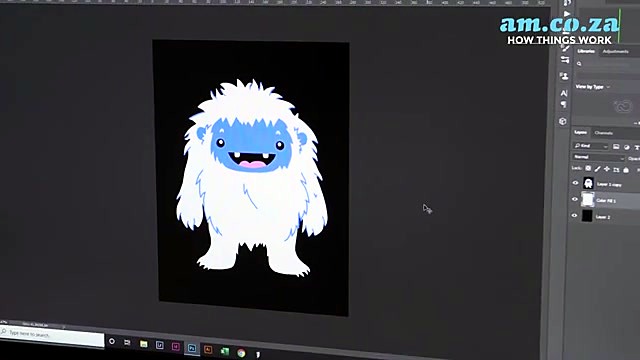Open Illustrator from the taskbar

(208, 350)
